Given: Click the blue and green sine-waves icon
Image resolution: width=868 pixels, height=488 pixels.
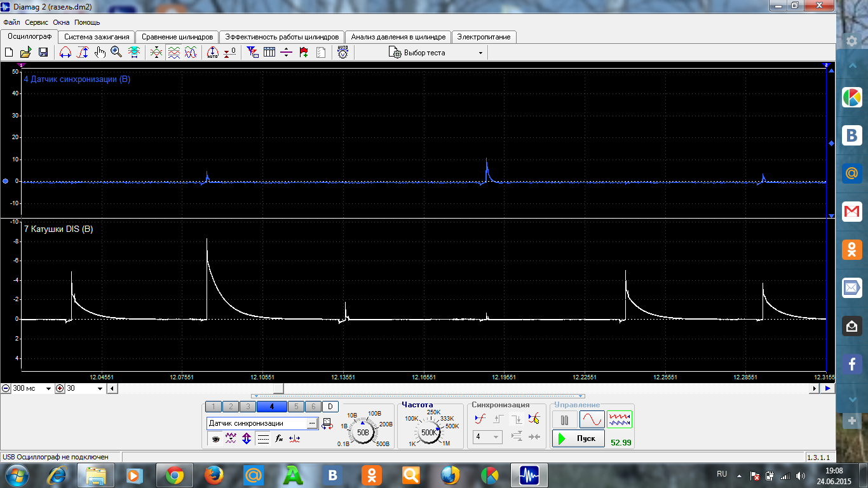Looking at the screenshot, I should tap(191, 53).
